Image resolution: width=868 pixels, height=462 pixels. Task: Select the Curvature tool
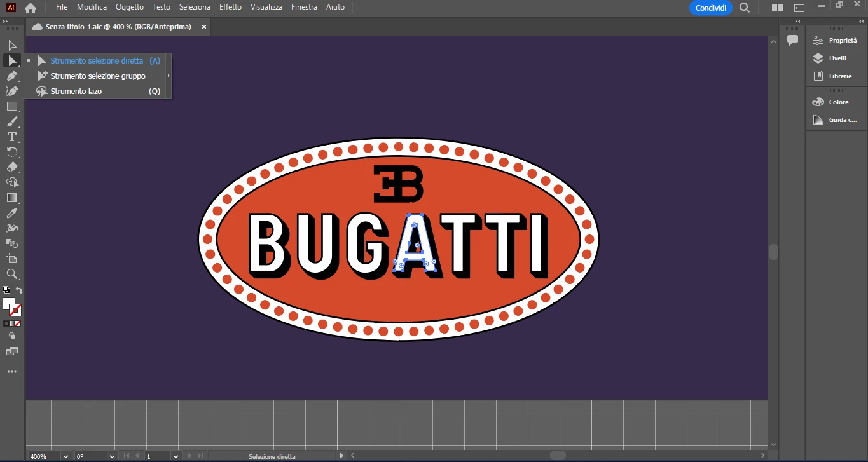12,91
